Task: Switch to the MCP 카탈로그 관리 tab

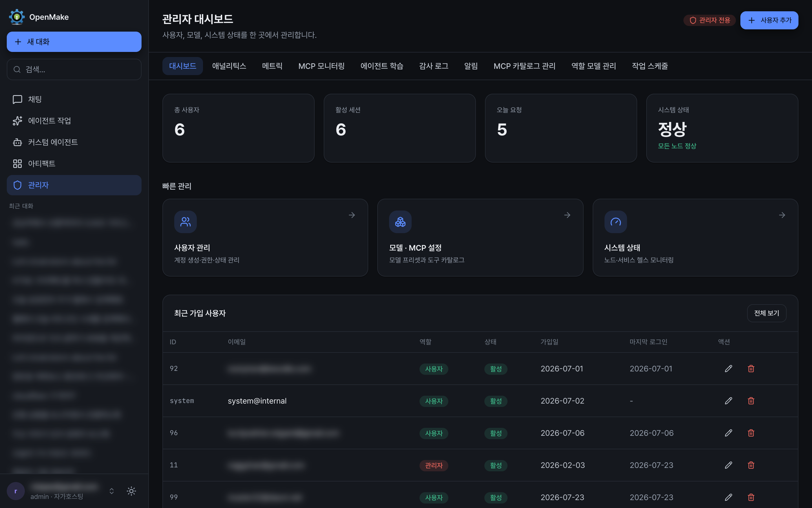Action: 524,66
